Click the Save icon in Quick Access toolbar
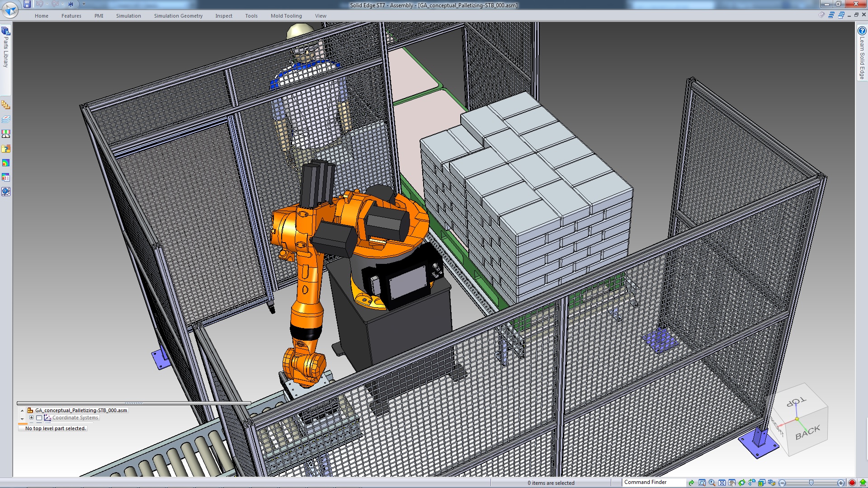This screenshot has height=488, width=868. pos(27,4)
